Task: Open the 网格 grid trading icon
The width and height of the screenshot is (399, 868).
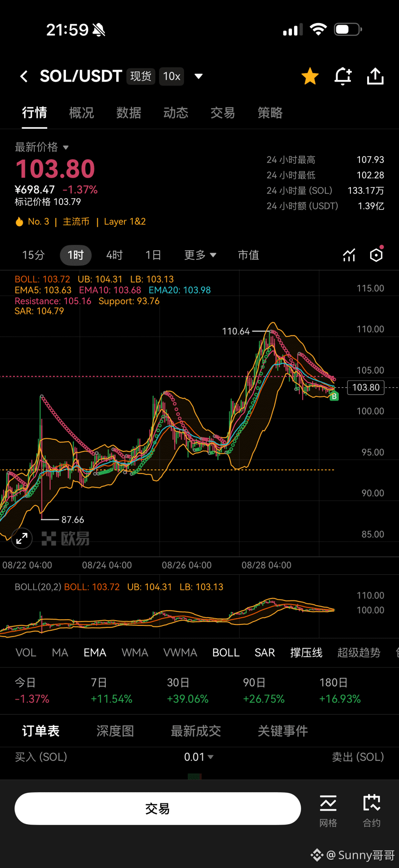Action: [328, 811]
